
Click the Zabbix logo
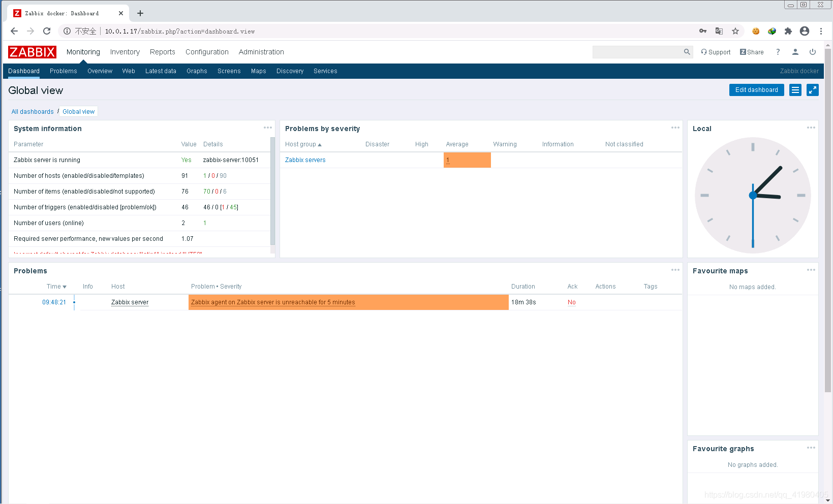tap(32, 52)
